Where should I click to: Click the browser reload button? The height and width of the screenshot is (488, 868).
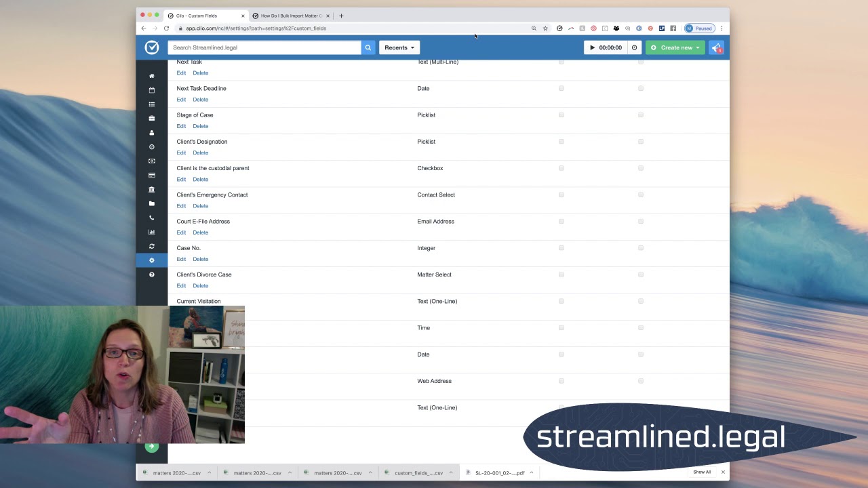(x=166, y=28)
